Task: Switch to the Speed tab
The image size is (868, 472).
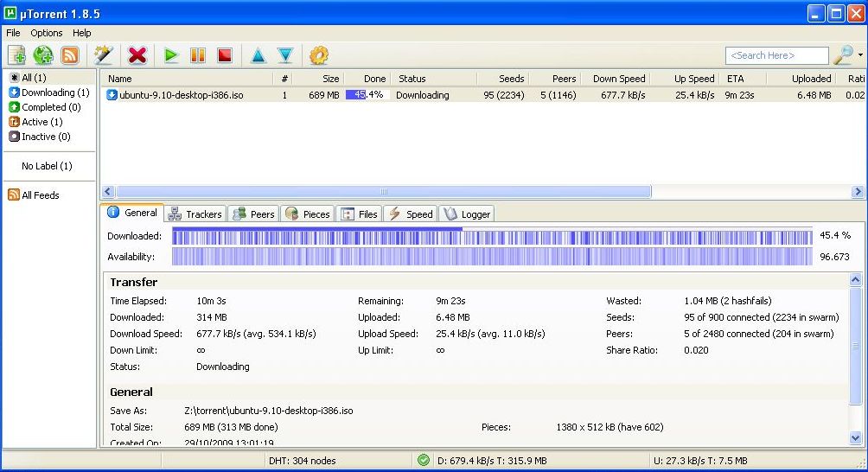Action: [410, 214]
